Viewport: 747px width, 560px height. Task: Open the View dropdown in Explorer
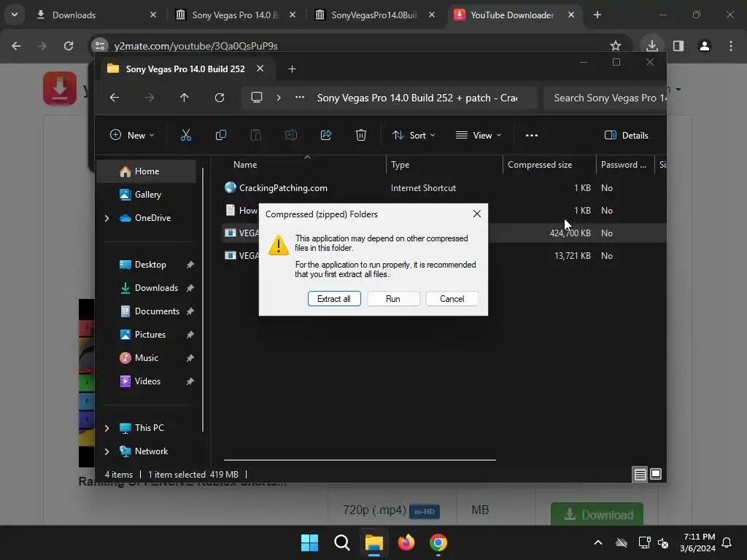tap(479, 135)
